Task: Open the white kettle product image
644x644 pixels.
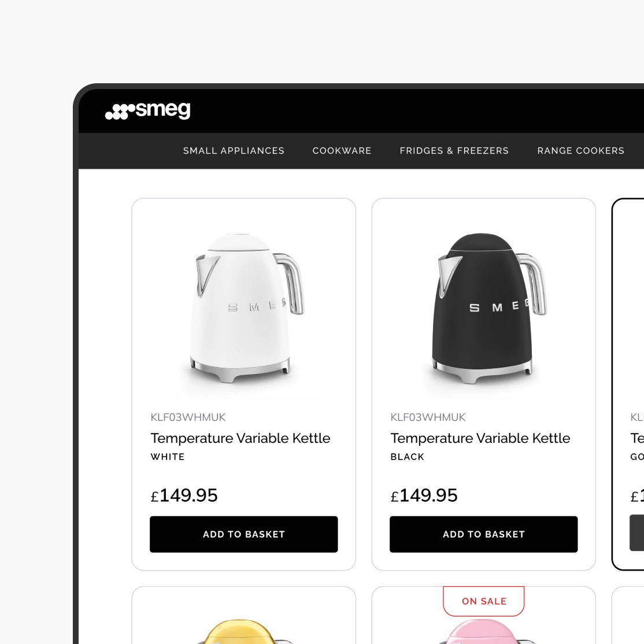Action: [245, 308]
